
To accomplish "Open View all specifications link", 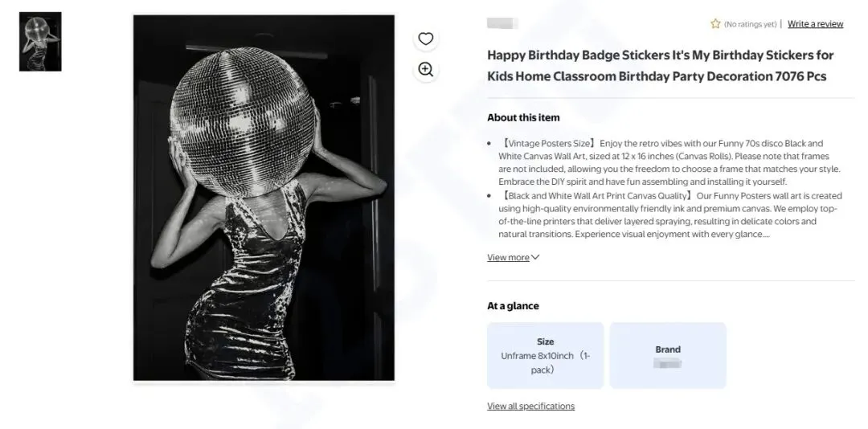I will point(530,407).
